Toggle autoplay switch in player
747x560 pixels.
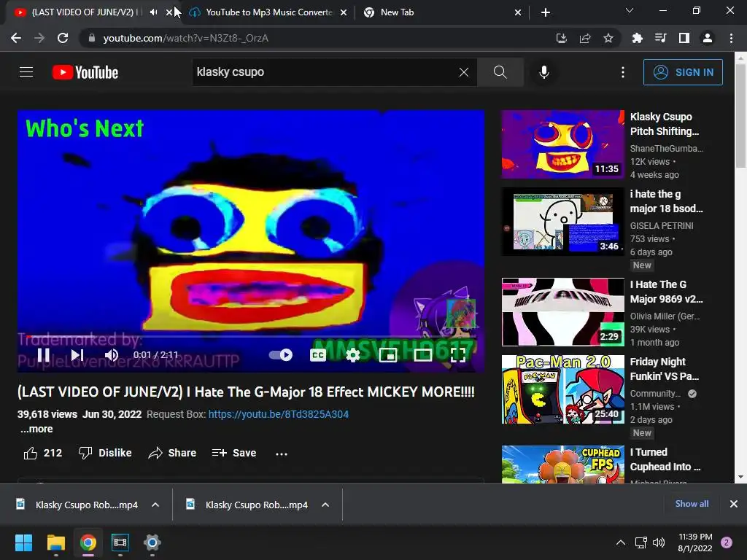tap(281, 355)
